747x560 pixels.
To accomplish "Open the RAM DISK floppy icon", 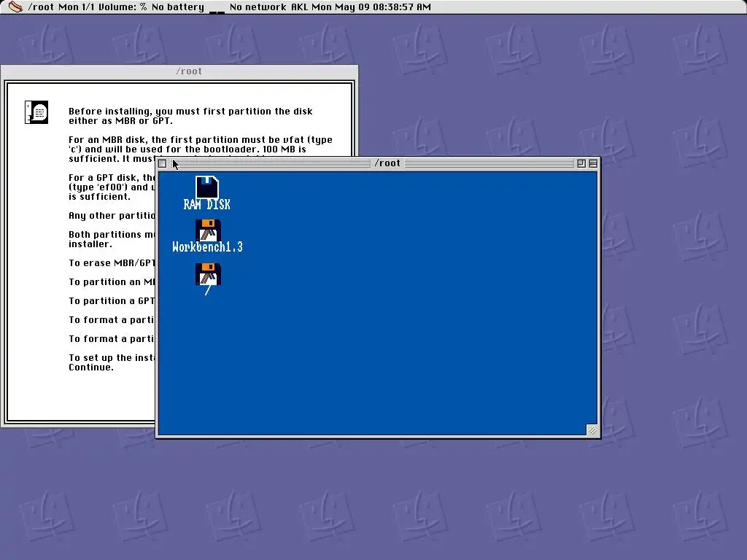I will point(207,187).
